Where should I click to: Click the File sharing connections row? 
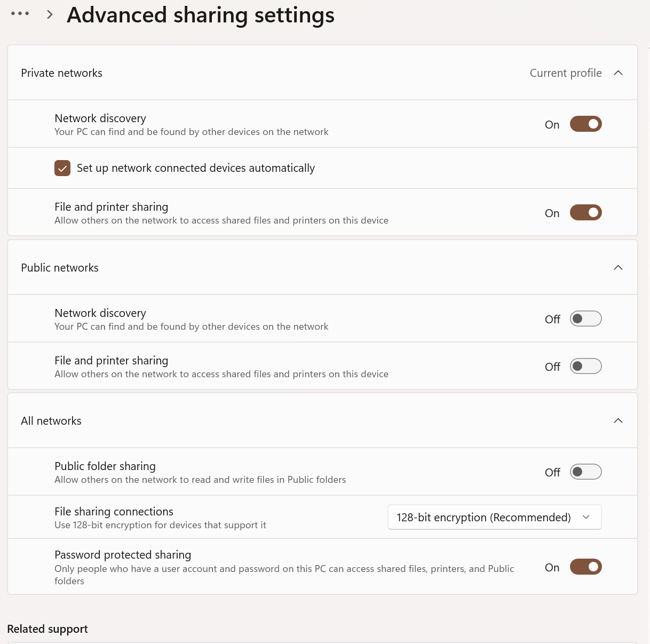tap(322, 517)
